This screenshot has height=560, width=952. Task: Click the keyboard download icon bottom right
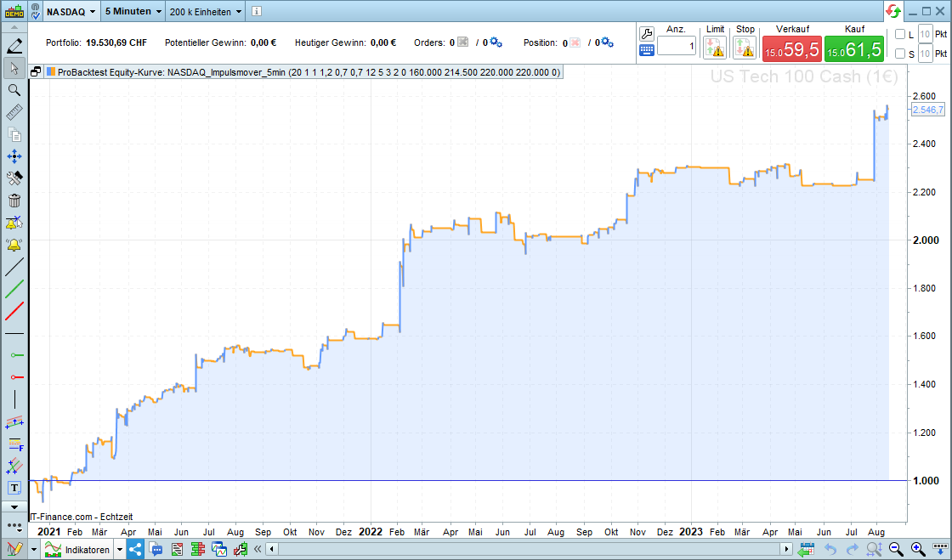point(940,550)
